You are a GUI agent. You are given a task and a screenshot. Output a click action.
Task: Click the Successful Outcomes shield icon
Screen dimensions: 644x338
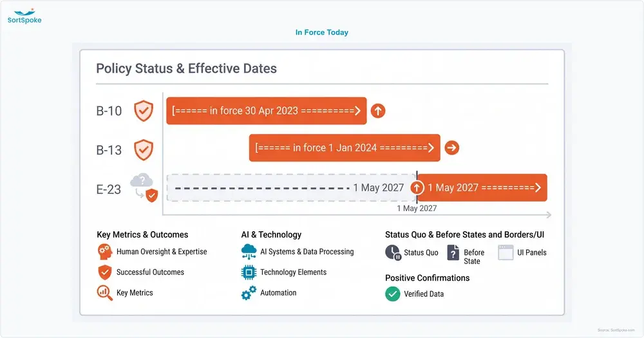[105, 272]
